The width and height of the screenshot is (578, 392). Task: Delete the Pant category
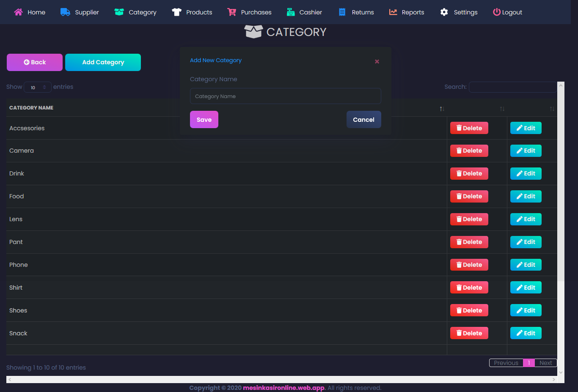coord(469,242)
